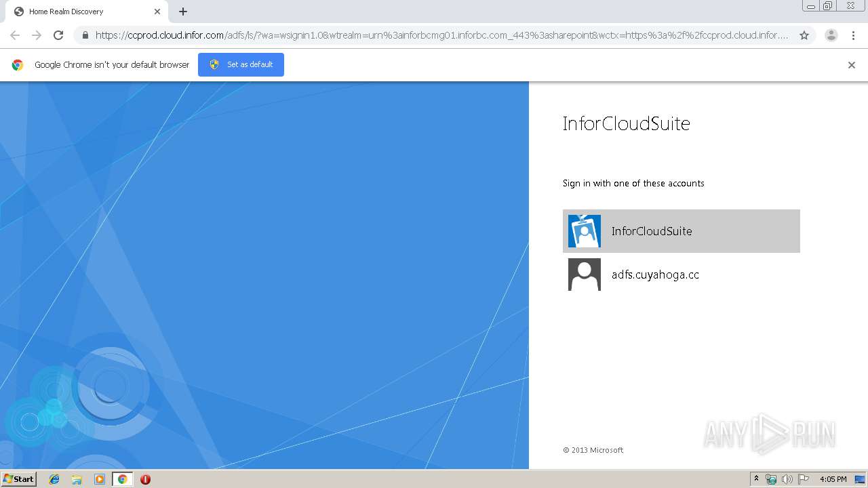Sign in with InforCloudSuite account label
868x488 pixels.
[x=652, y=231]
